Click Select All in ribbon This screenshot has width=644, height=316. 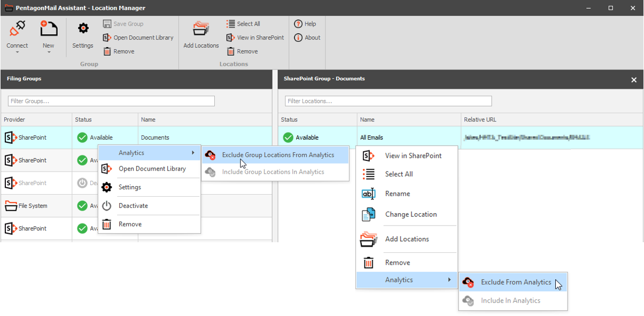(243, 24)
